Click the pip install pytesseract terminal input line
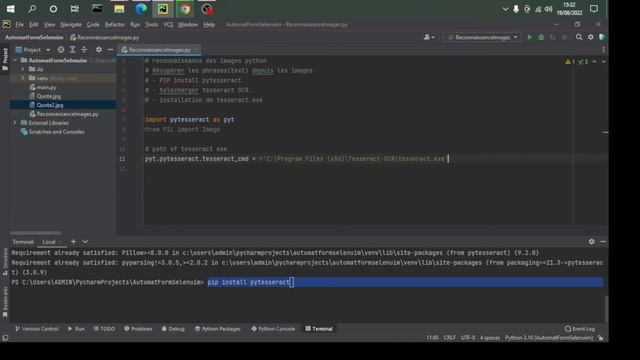Screen dimensions: 640x360 [x=405, y=282]
